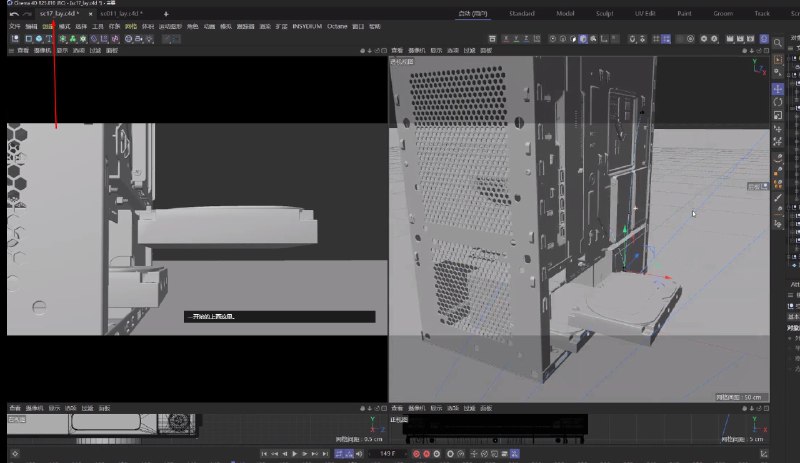Open left viewport 显示 menu
This screenshot has height=463, width=800.
(x=62, y=51)
